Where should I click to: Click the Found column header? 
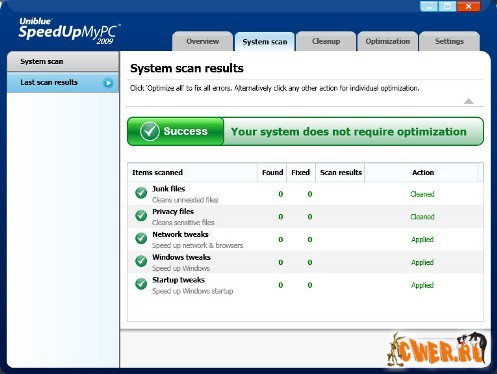pos(272,172)
